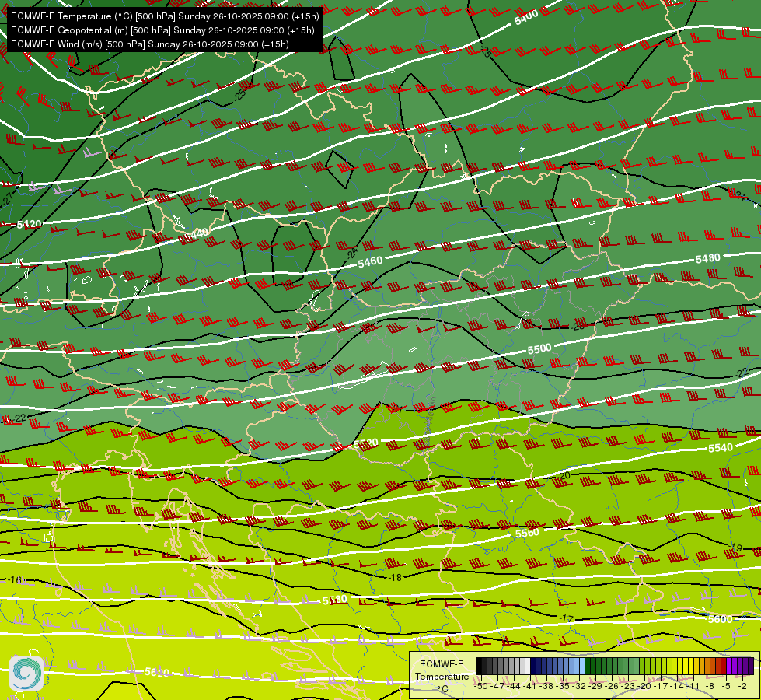Click the -35 value in the legend
This screenshot has width=761, height=700.
click(563, 686)
